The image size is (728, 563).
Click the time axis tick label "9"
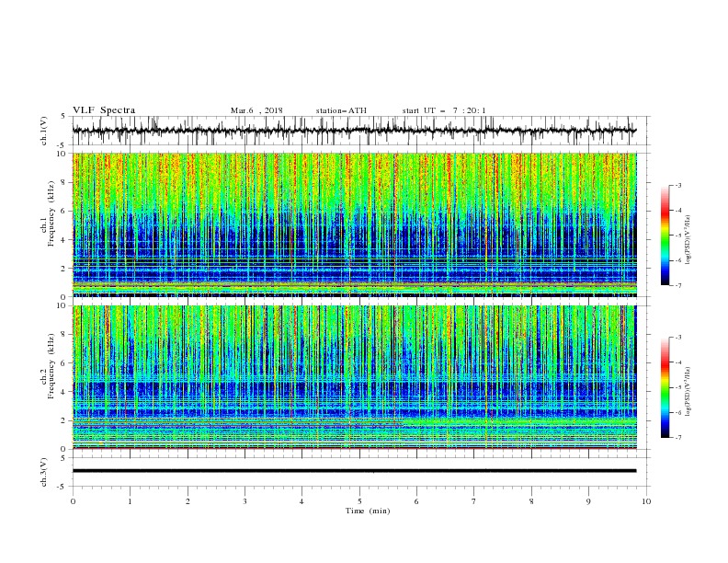pyautogui.click(x=588, y=501)
